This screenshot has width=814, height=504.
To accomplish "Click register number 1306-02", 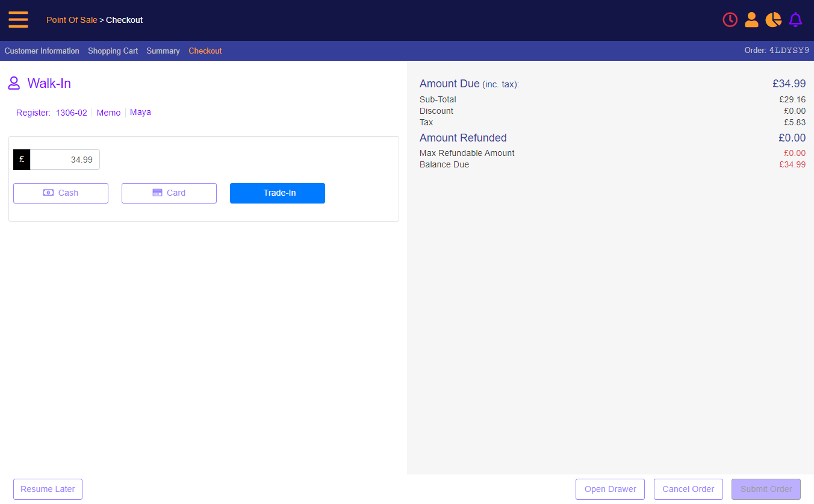I will tap(72, 113).
